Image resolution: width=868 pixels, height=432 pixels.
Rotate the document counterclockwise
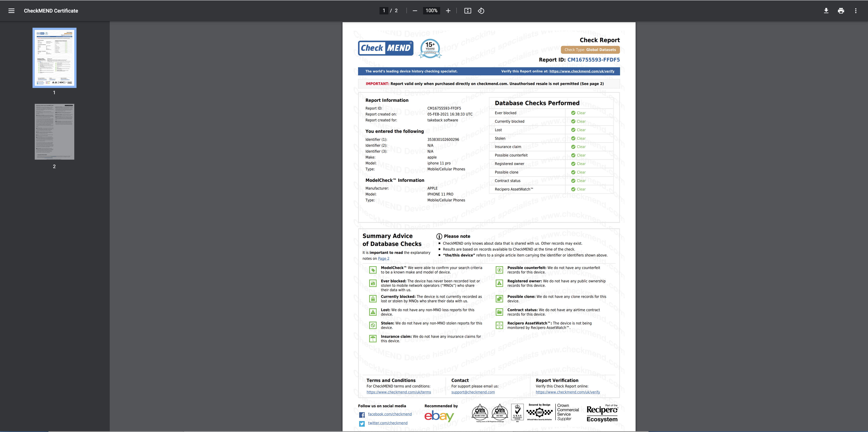point(481,11)
